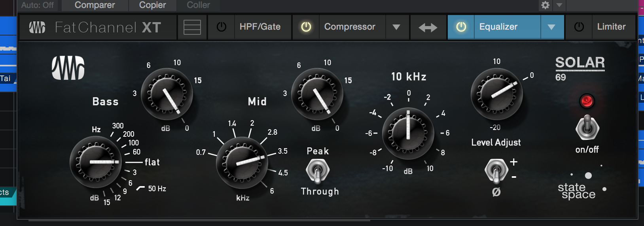Click the '-20' mark under Level Adjust
This screenshot has width=644, height=226.
pyautogui.click(x=495, y=127)
